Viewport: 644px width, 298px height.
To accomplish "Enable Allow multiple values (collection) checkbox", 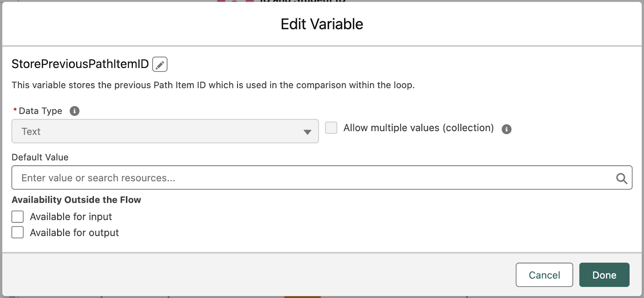I will (x=331, y=128).
